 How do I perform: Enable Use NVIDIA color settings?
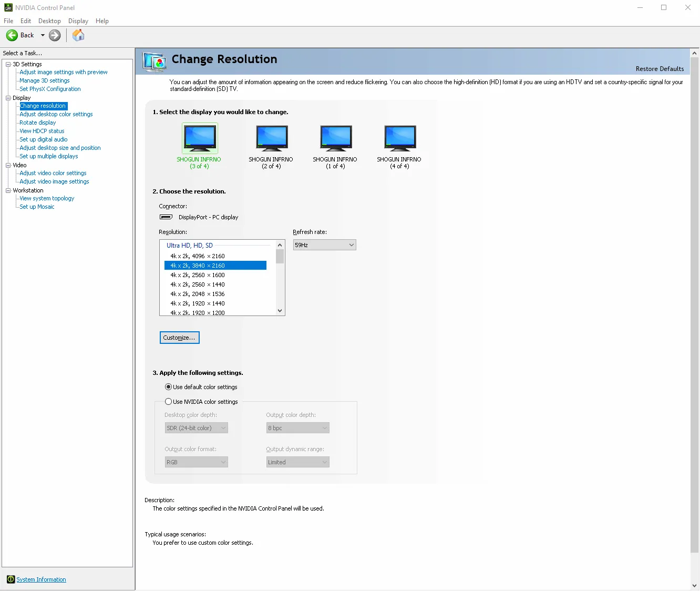tap(168, 402)
